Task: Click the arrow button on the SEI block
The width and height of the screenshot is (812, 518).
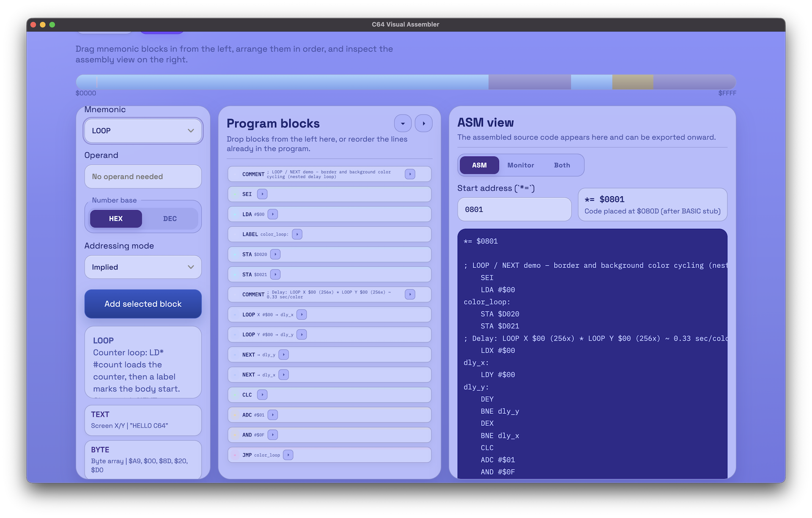Action: (262, 194)
